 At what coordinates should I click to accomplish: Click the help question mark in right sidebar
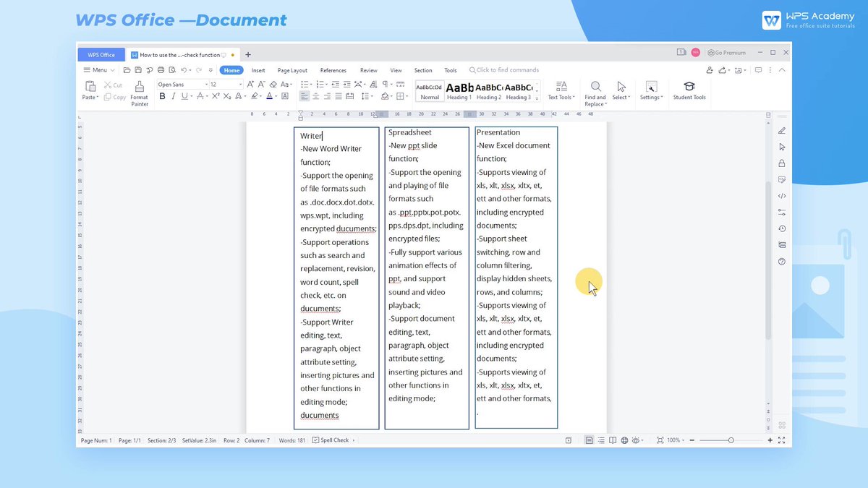pos(782,261)
